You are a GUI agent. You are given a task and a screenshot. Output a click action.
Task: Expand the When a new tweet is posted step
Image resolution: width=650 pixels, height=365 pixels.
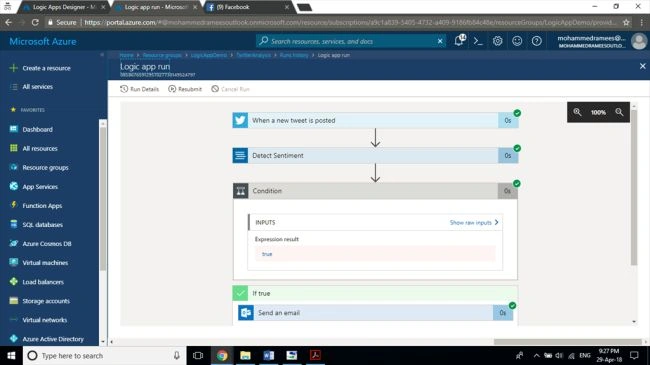375,120
